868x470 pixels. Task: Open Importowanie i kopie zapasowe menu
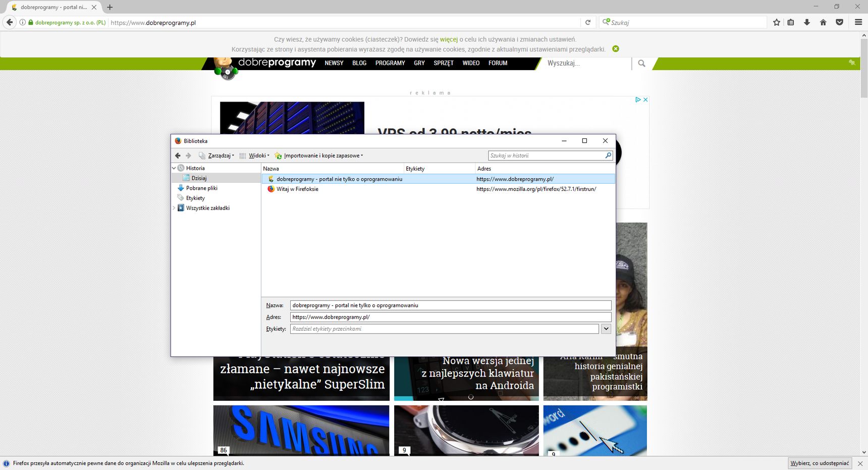click(x=319, y=155)
